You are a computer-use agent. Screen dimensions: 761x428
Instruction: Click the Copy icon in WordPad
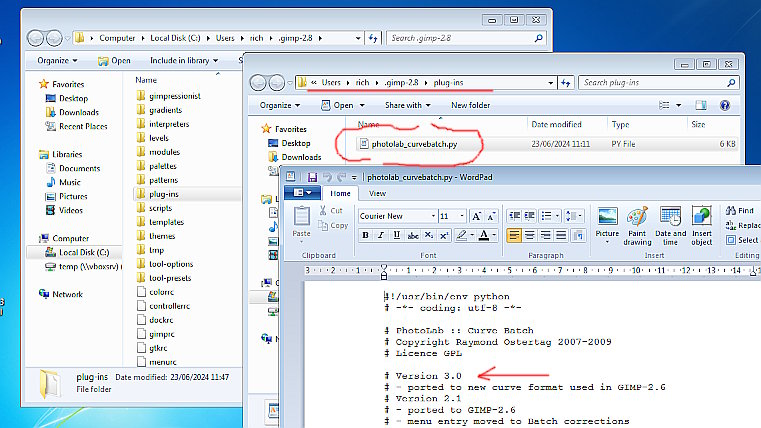click(323, 225)
